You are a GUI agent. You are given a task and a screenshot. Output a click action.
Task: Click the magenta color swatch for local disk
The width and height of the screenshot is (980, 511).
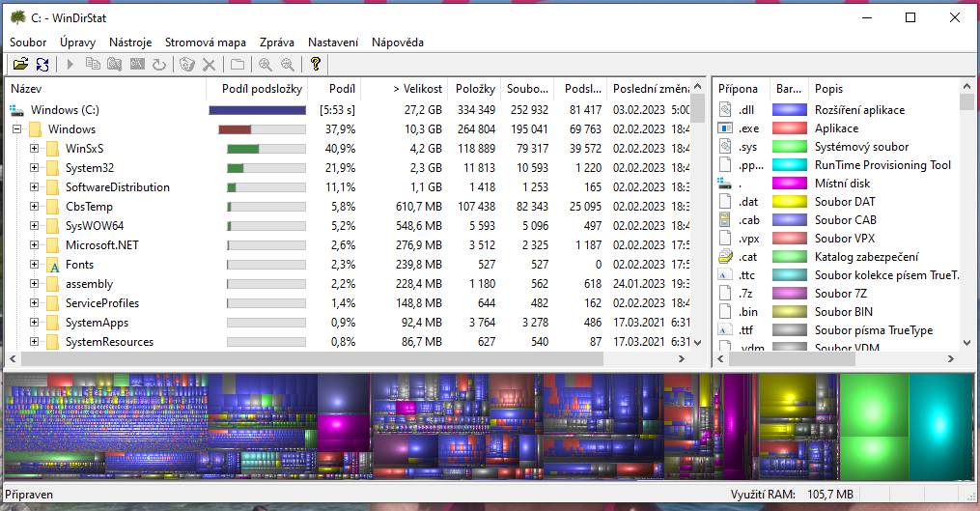click(x=790, y=184)
